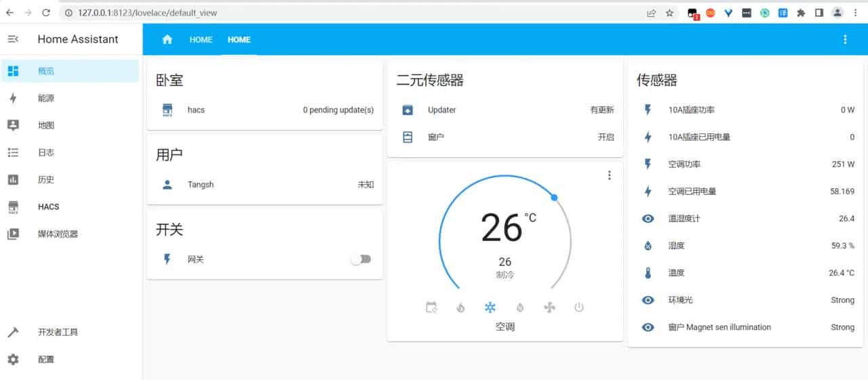The image size is (868, 380).
Task: Click the browser back arrow
Action: [9, 12]
